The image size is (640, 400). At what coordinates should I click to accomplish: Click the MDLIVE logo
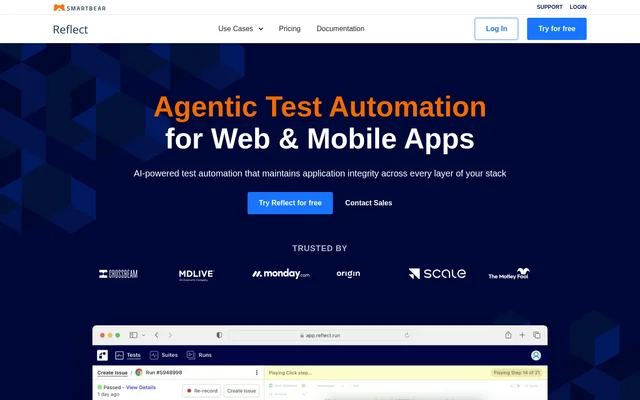coord(196,275)
